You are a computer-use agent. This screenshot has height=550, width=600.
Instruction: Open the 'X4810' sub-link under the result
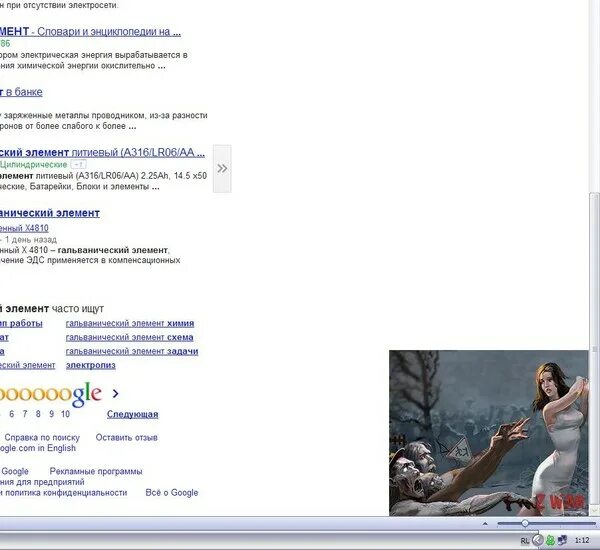(x=37, y=228)
